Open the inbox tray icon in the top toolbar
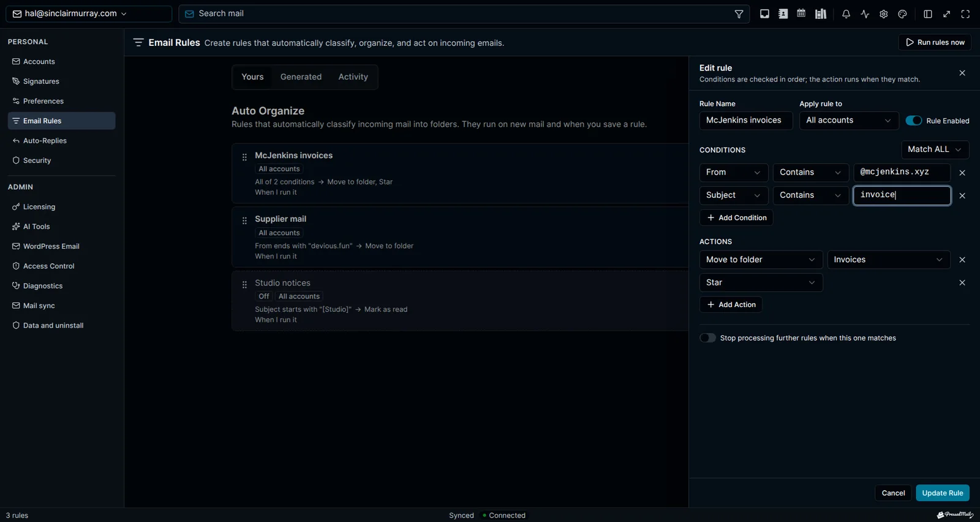 coord(764,13)
